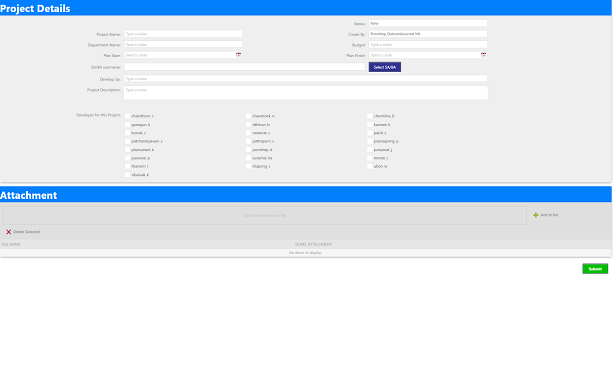Select the komak.c developer checkbox
Screen dimensions: 615x384
pyautogui.click(x=127, y=133)
